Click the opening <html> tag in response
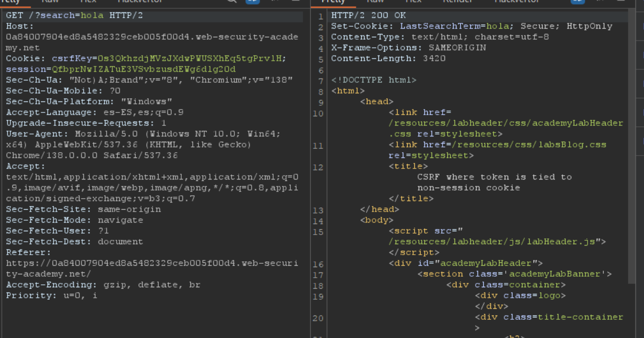Image resolution: width=644 pixels, height=338 pixels. [x=348, y=91]
